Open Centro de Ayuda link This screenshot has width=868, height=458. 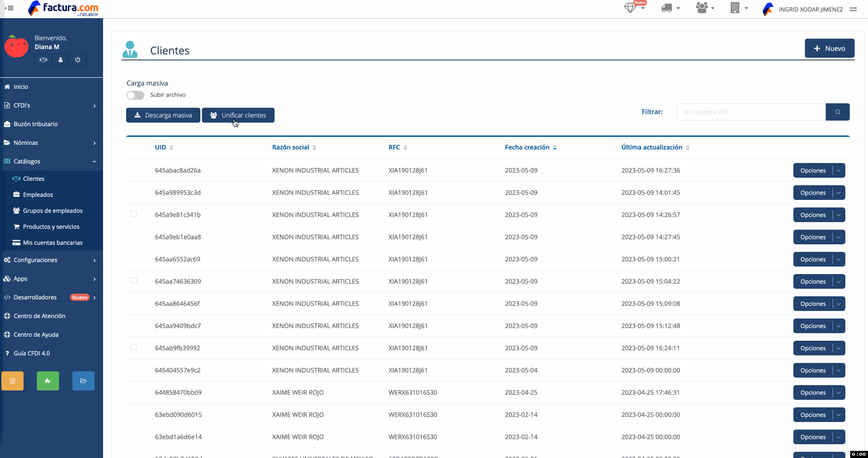(36, 335)
